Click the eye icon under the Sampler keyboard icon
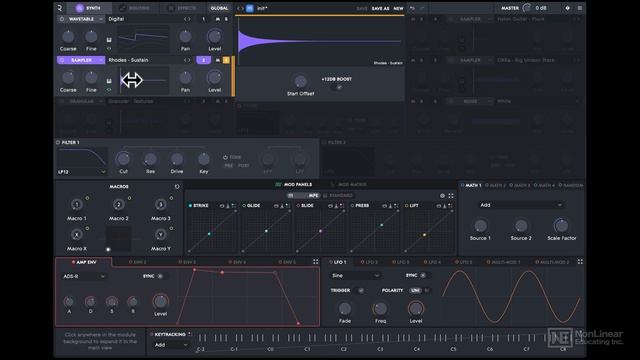This screenshot has width=640, height=360. click(x=109, y=89)
